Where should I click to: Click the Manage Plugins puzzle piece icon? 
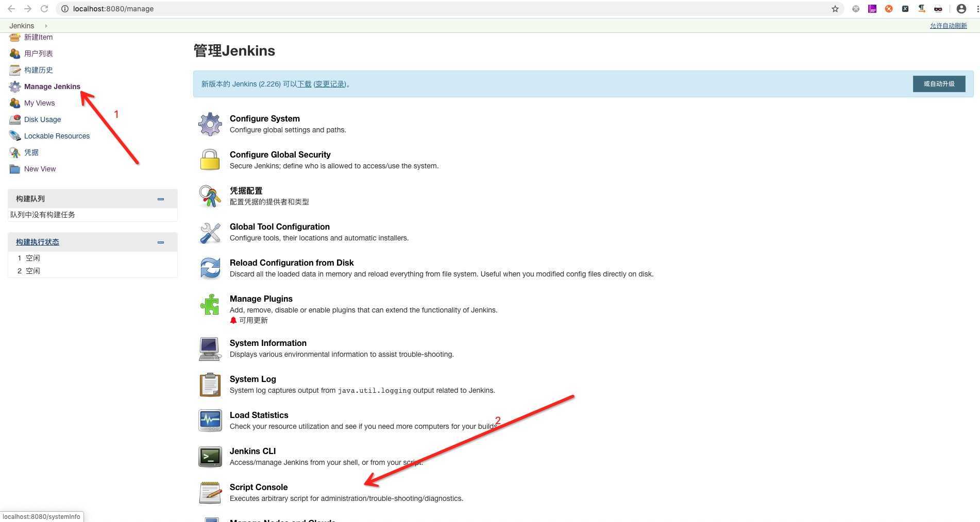point(210,304)
